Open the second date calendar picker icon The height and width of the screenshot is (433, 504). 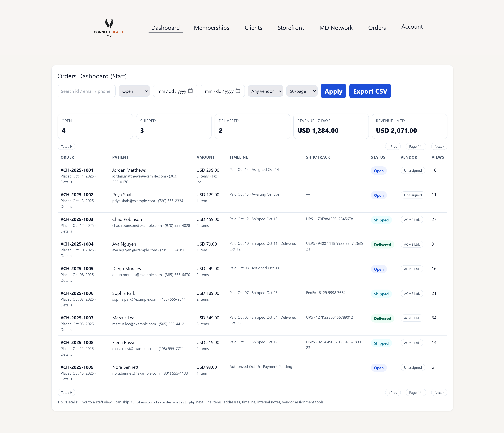[x=238, y=91]
